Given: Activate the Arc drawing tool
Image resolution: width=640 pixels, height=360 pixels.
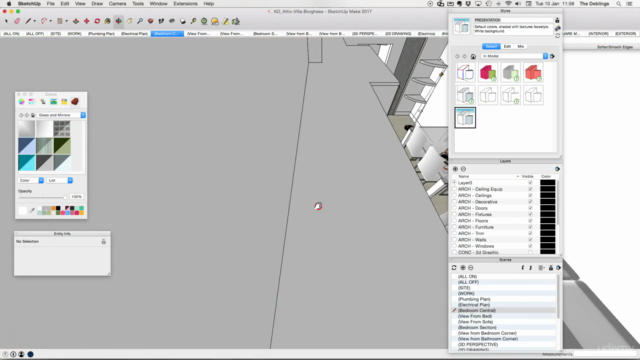Looking at the screenshot, I should click(x=43, y=21).
